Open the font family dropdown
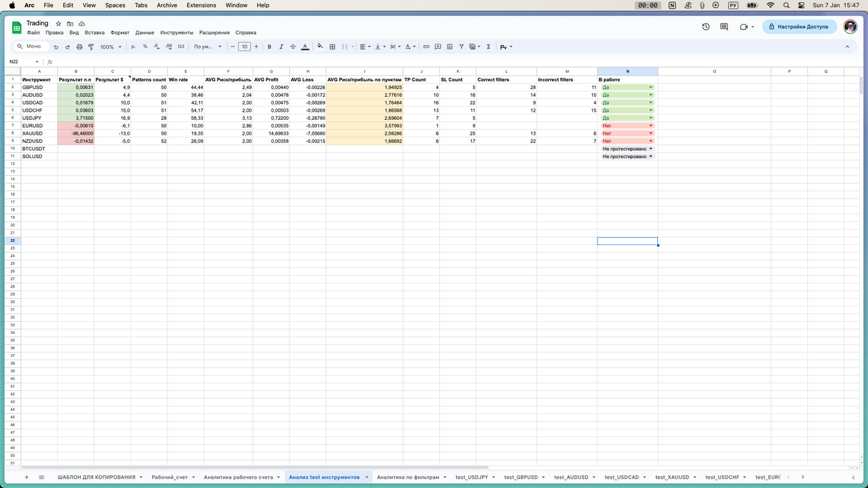Viewport: 868px width, 488px height. tap(208, 47)
